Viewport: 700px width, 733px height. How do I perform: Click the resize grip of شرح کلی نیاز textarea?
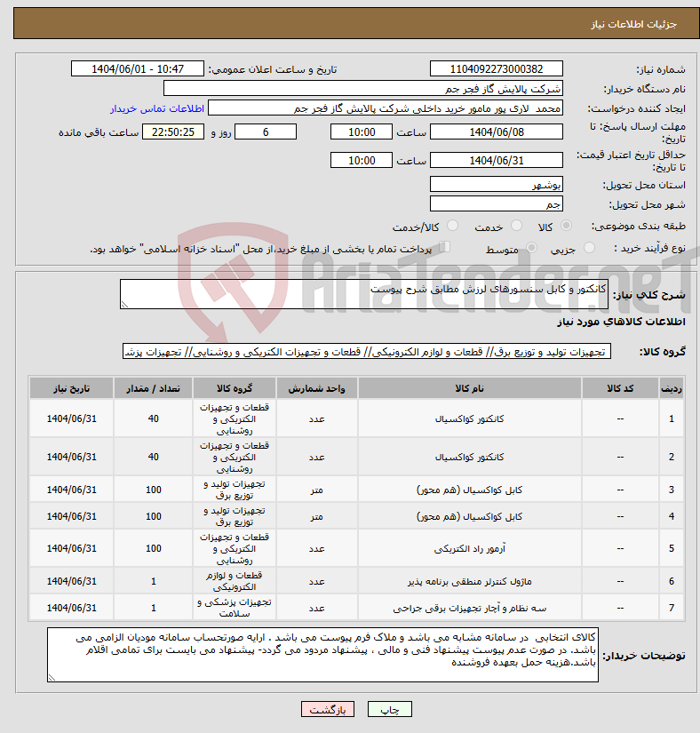pyautogui.click(x=124, y=305)
